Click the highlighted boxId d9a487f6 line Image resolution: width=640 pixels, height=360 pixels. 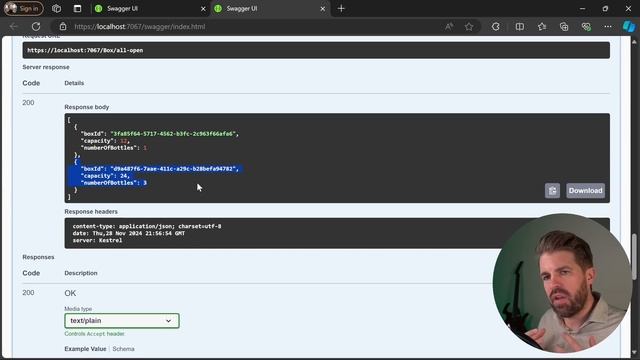159,169
